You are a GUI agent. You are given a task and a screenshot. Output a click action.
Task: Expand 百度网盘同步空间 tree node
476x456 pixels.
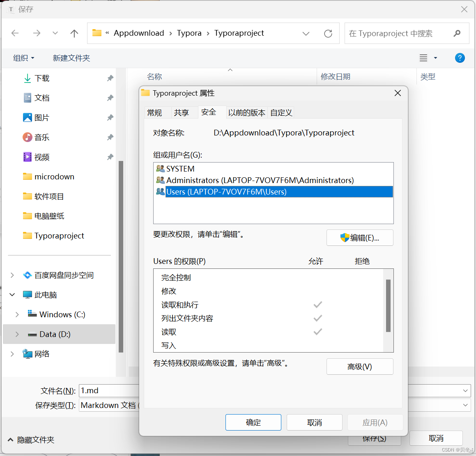pyautogui.click(x=12, y=275)
